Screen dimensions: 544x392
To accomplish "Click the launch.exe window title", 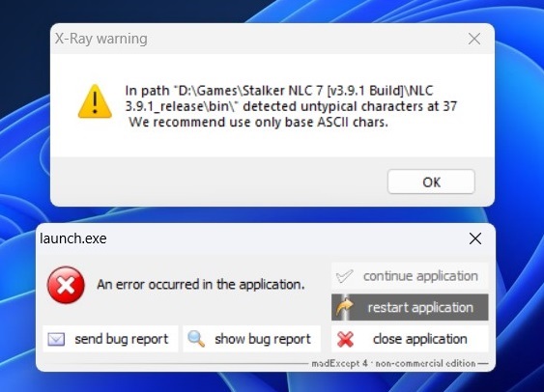I will 73,238.
